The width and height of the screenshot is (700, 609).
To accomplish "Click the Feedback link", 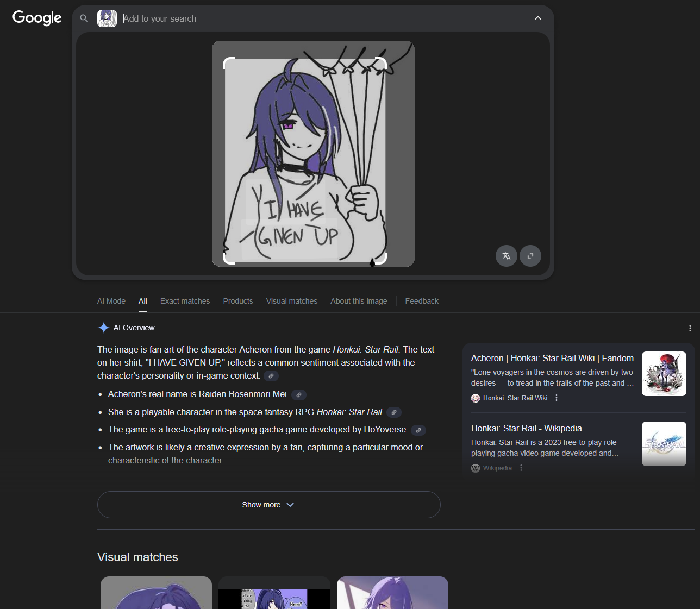I will (422, 301).
